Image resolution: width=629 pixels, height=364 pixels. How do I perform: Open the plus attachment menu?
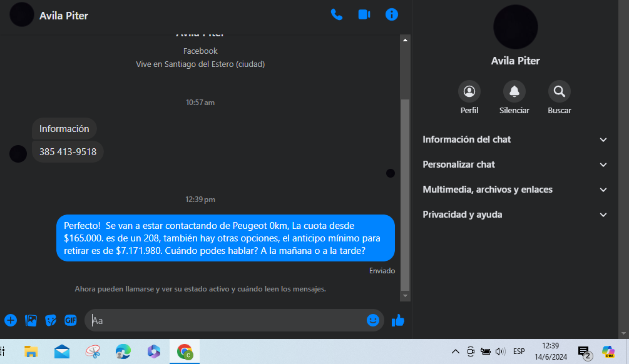click(11, 320)
